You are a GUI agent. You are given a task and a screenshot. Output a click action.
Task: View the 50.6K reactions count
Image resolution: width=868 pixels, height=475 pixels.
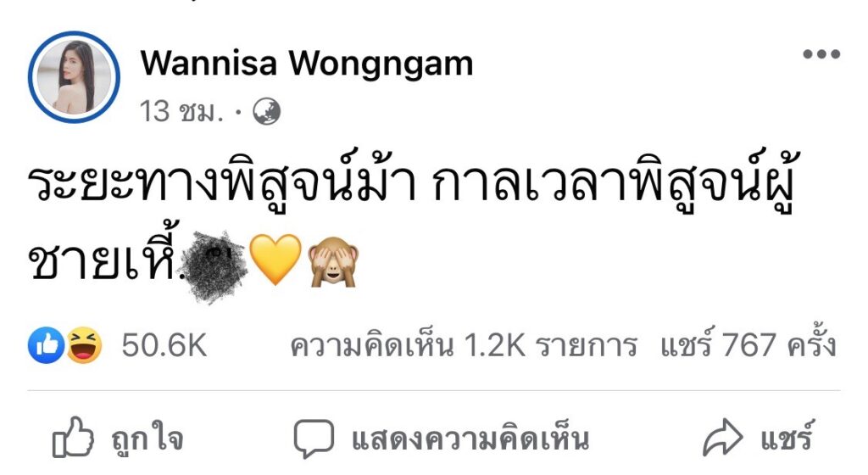pos(164,345)
